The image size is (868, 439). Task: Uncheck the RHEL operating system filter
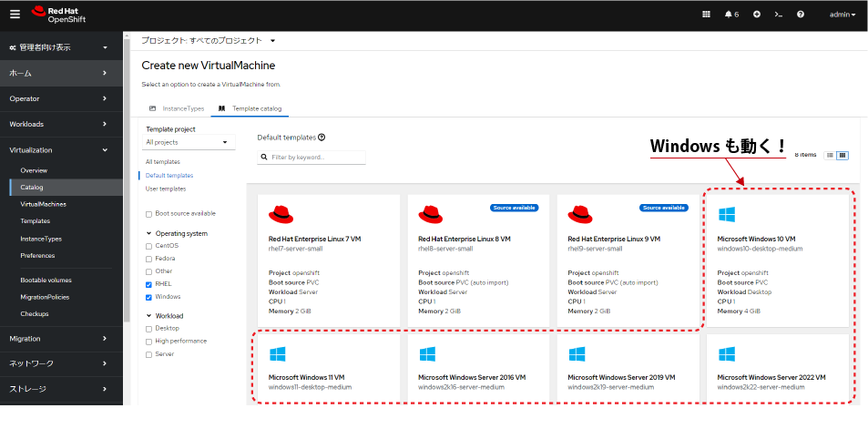click(x=148, y=284)
